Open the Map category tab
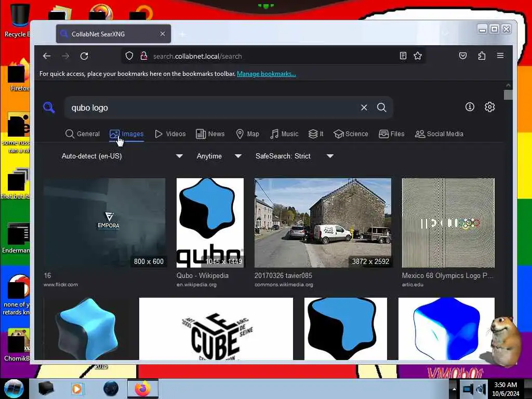Screen dimensions: 532x399 pos(248,134)
